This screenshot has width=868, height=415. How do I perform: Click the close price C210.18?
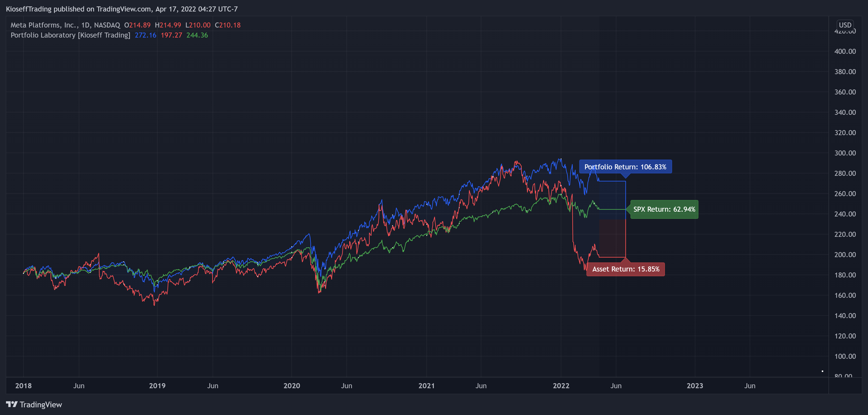click(x=228, y=25)
